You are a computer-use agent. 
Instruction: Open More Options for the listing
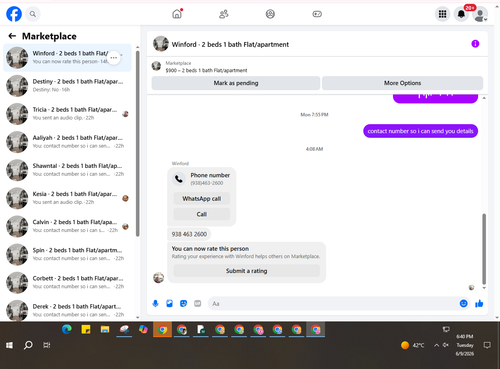[x=402, y=83]
